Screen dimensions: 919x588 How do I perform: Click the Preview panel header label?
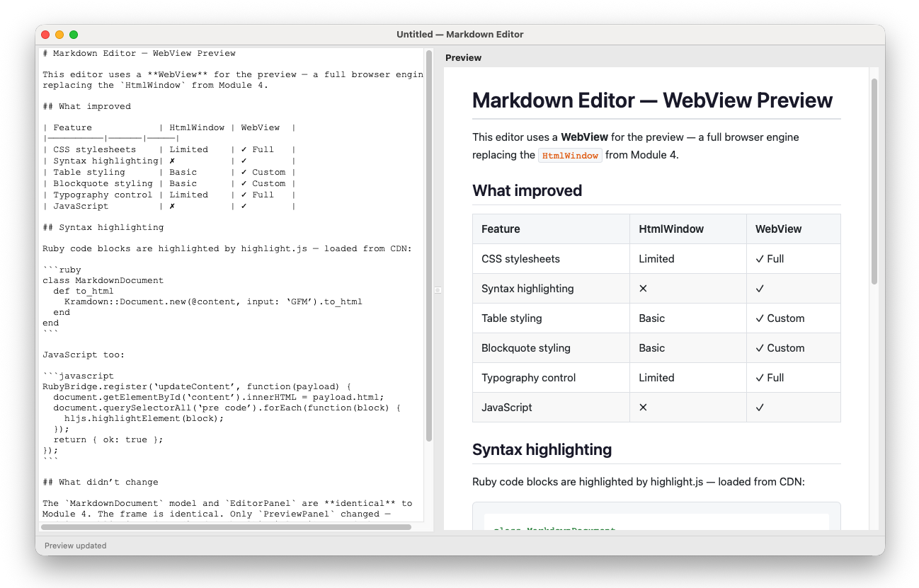coord(463,57)
